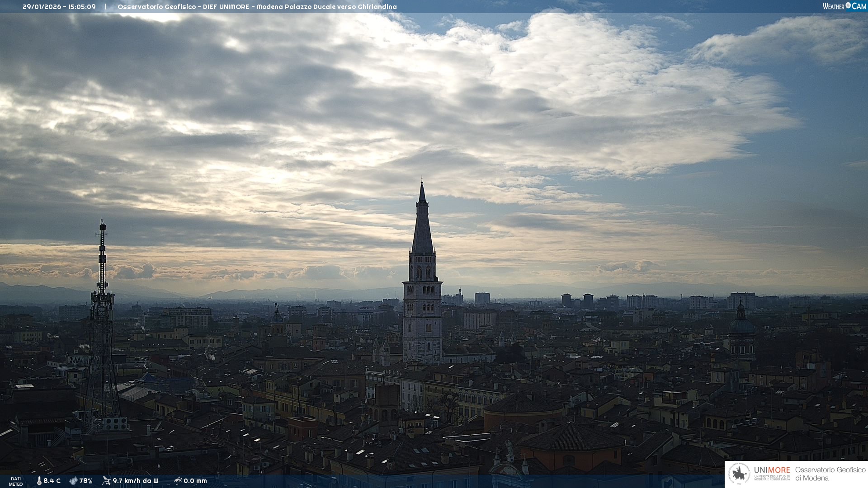
Task: Click the humidity water drops icon
Action: 73,481
